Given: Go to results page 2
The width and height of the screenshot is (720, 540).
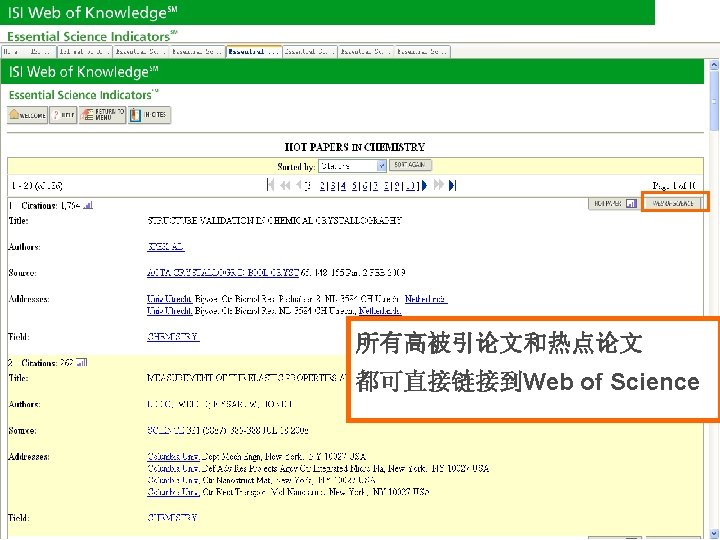Looking at the screenshot, I should pos(323,186).
